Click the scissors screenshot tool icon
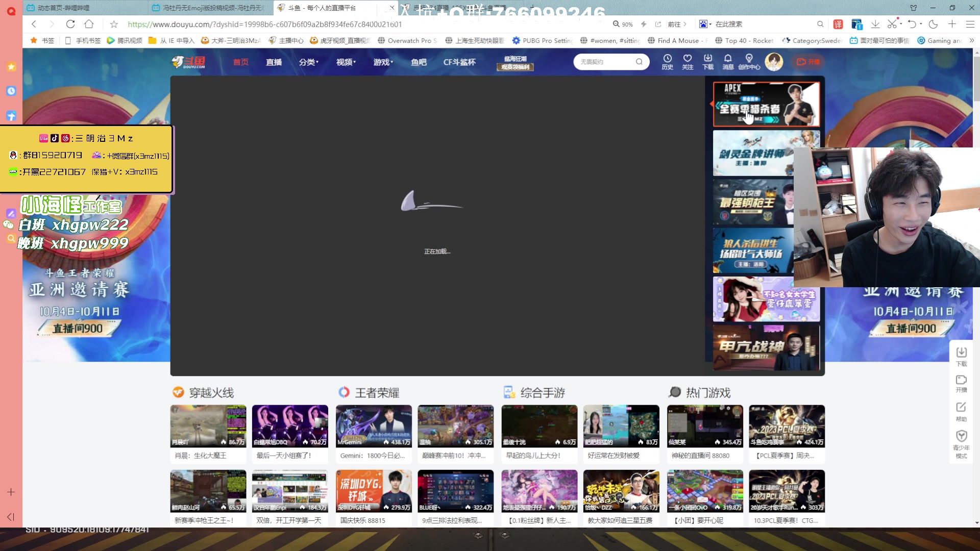Viewport: 980px width, 551px height. coord(892,24)
